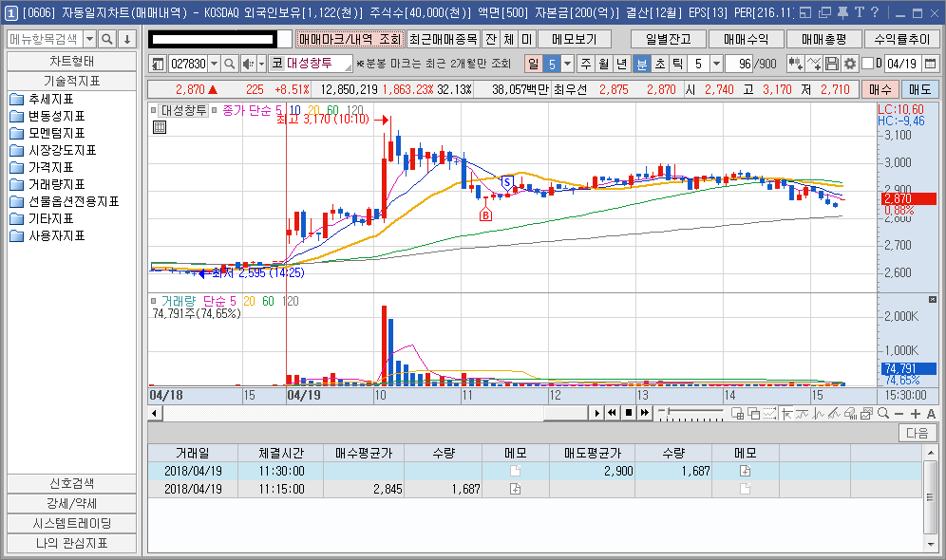The width and height of the screenshot is (946, 560).
Task: Open the calendar date picker icon
Action: (930, 64)
